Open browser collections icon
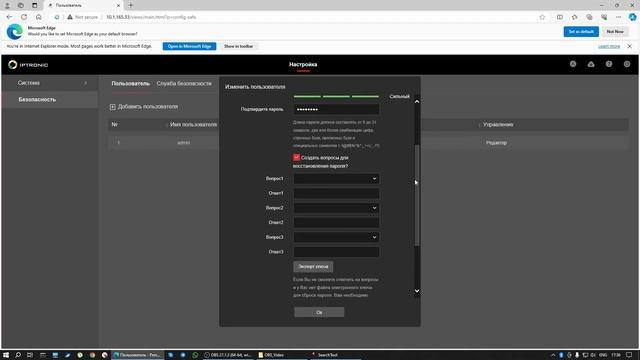The height and width of the screenshot is (360, 640). (x=589, y=17)
